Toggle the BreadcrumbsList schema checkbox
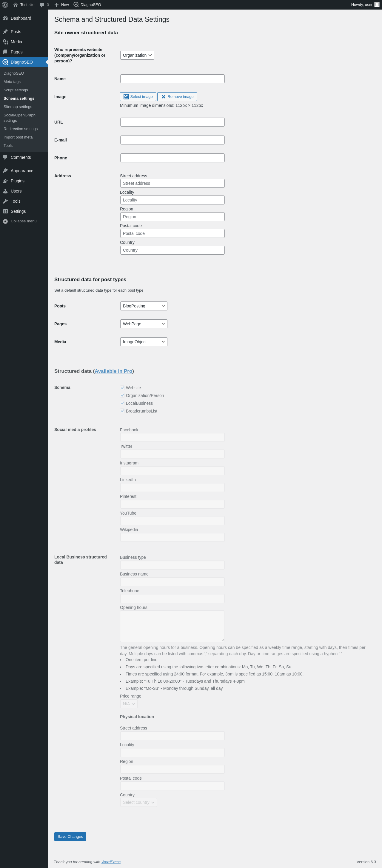The width and height of the screenshot is (382, 868). [x=123, y=411]
